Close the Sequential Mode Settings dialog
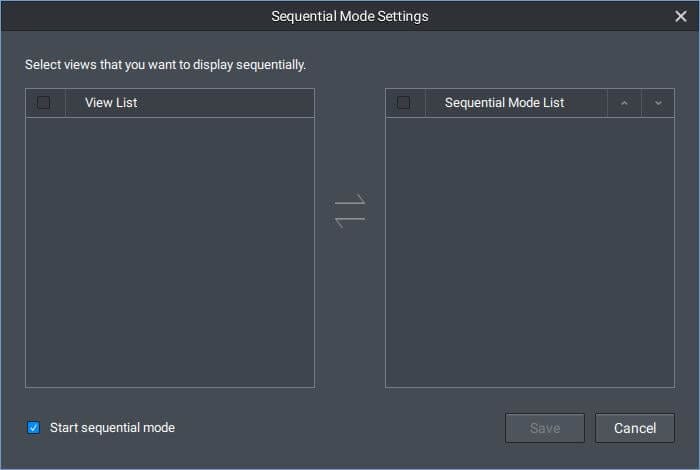Viewport: 700px width, 470px height. coord(681,16)
